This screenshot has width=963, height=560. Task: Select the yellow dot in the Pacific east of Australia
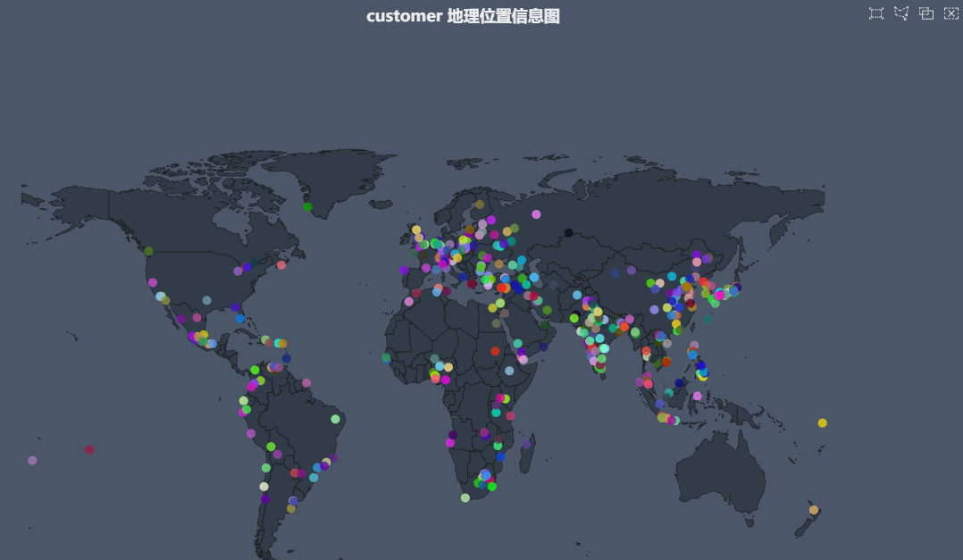(823, 423)
